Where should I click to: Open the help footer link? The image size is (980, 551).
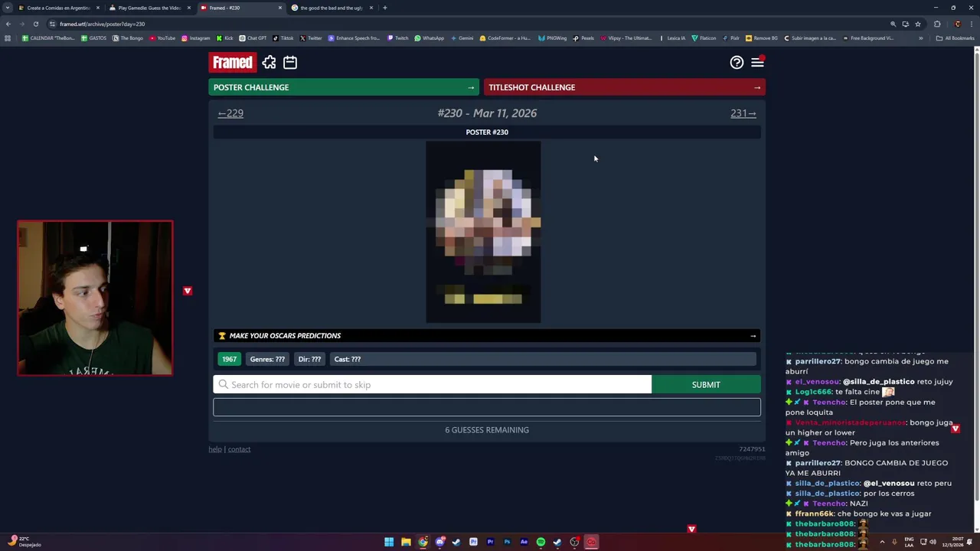pos(215,449)
